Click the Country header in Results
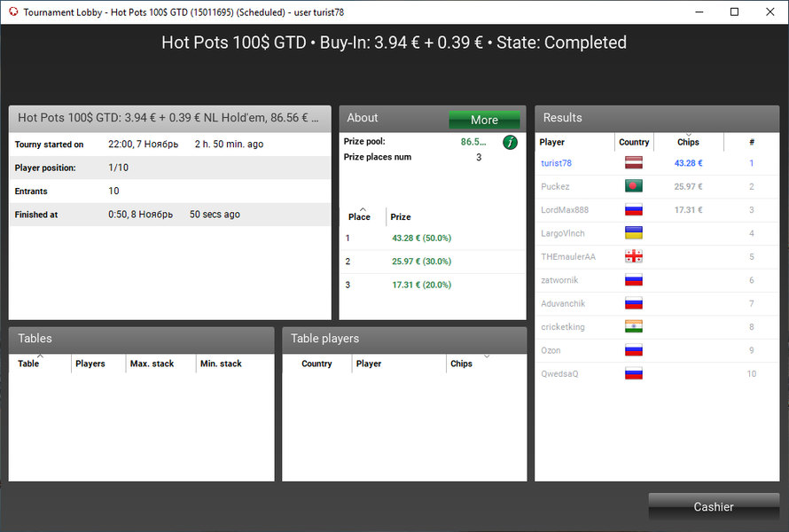789x532 pixels. [634, 142]
